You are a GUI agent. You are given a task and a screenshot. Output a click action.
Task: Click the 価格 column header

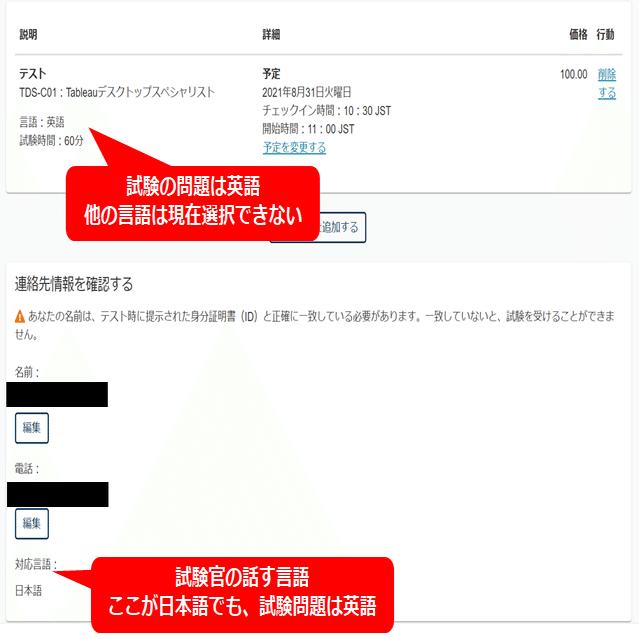click(578, 35)
